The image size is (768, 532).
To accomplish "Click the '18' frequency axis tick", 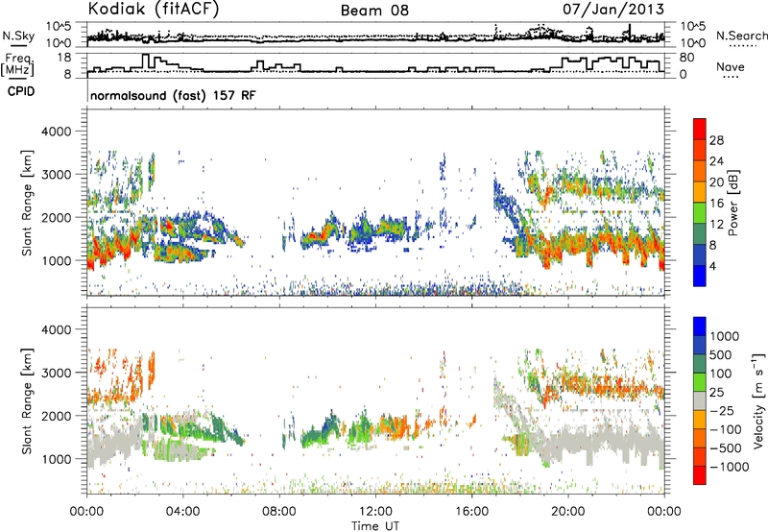I will click(x=63, y=58).
